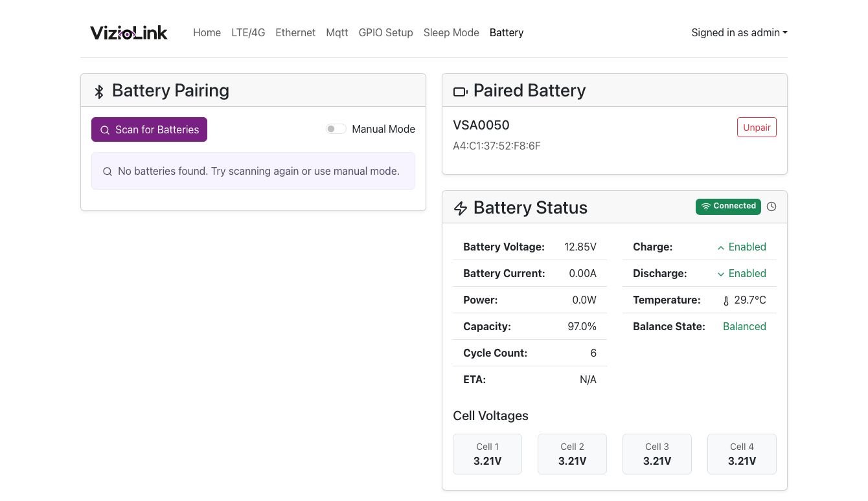Click the Cell 1 voltage card

tap(487, 454)
